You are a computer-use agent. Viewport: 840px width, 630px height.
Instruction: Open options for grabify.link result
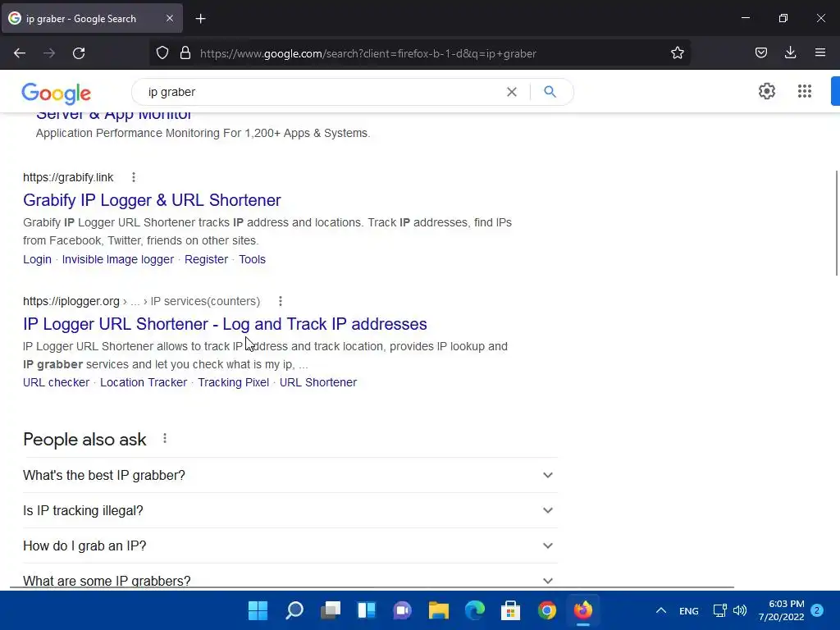click(x=134, y=177)
